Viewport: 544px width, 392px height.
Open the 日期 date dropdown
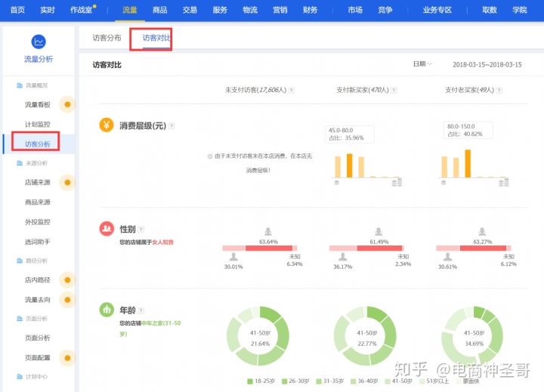pos(422,64)
